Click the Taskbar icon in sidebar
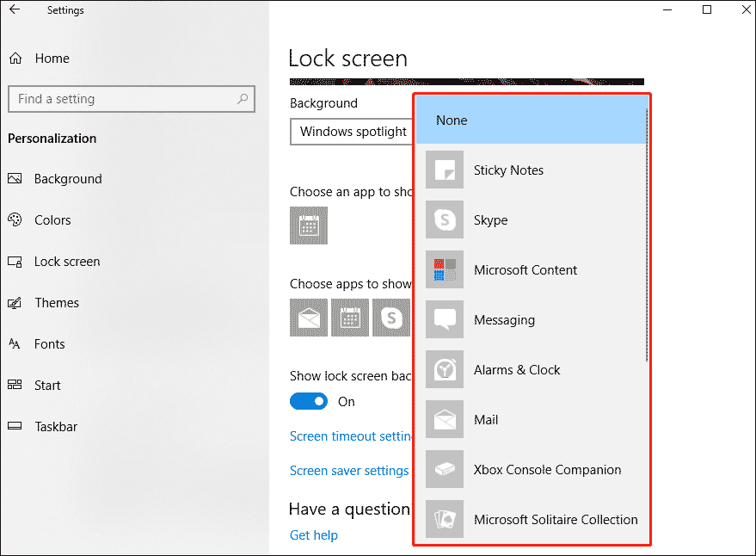This screenshot has width=756, height=556. (x=15, y=426)
